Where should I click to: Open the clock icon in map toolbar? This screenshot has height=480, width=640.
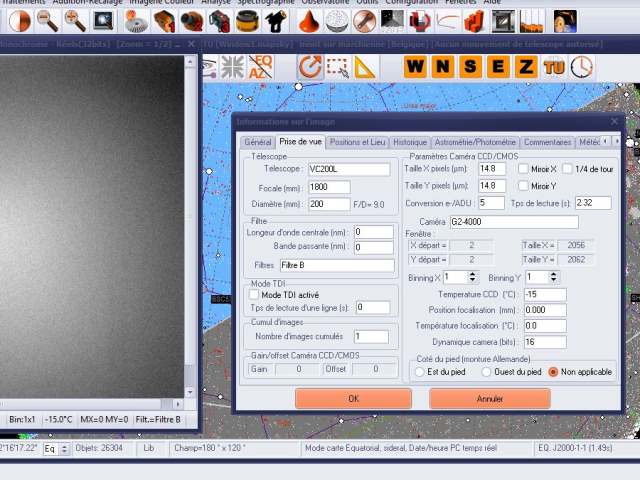click(x=581, y=67)
